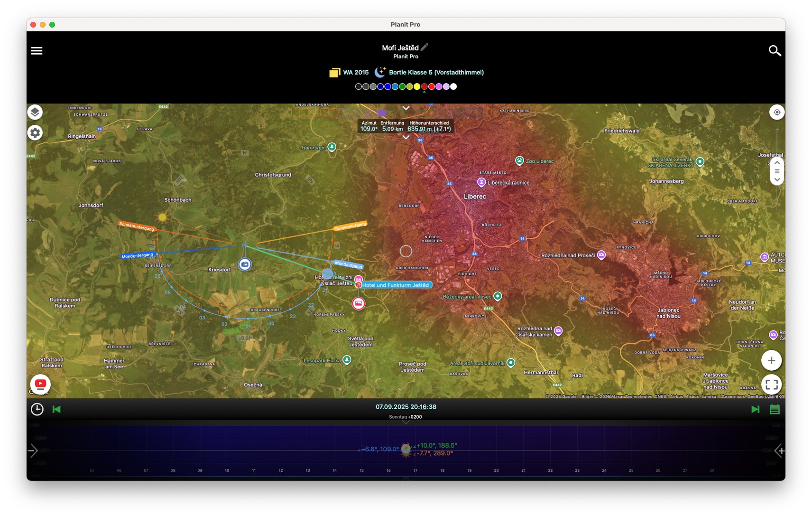
Task: Click the yellow sun position icon
Action: pyautogui.click(x=162, y=217)
